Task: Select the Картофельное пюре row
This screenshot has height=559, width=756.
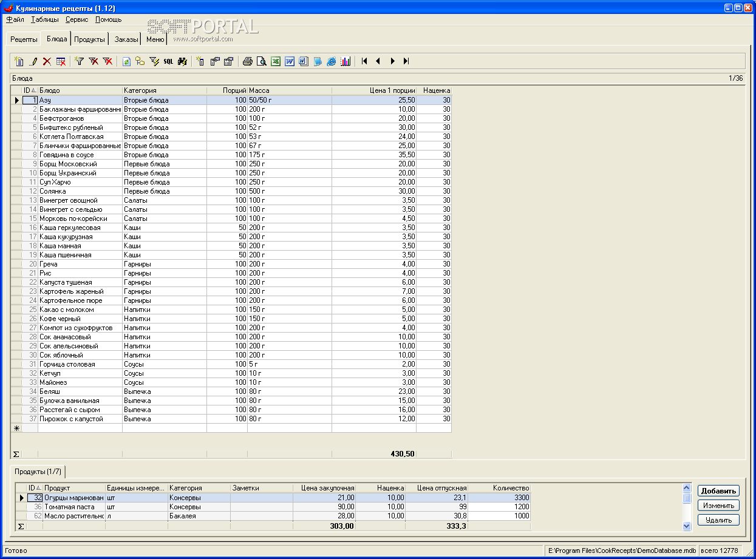Action: coord(231,300)
